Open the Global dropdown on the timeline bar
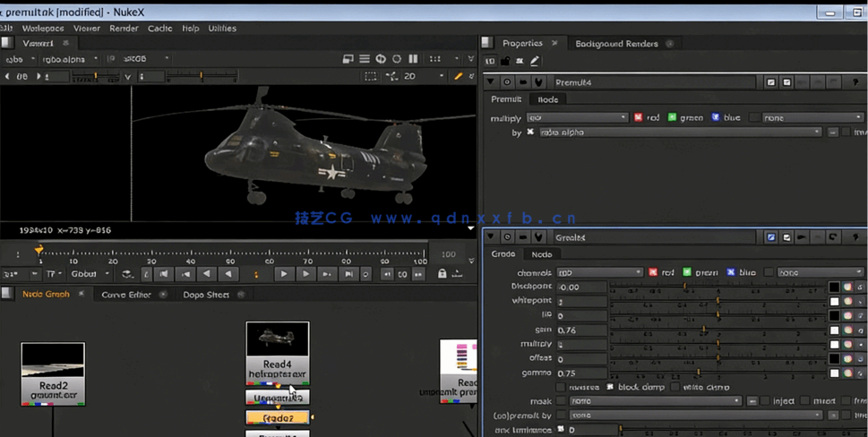The image size is (868, 437). coord(89,274)
